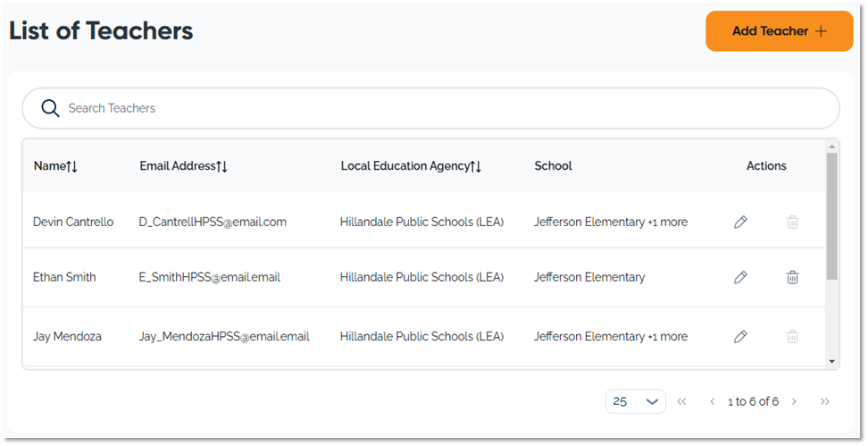Select the name Devin Cantrello
The height and width of the screenshot is (446, 868).
coord(73,223)
